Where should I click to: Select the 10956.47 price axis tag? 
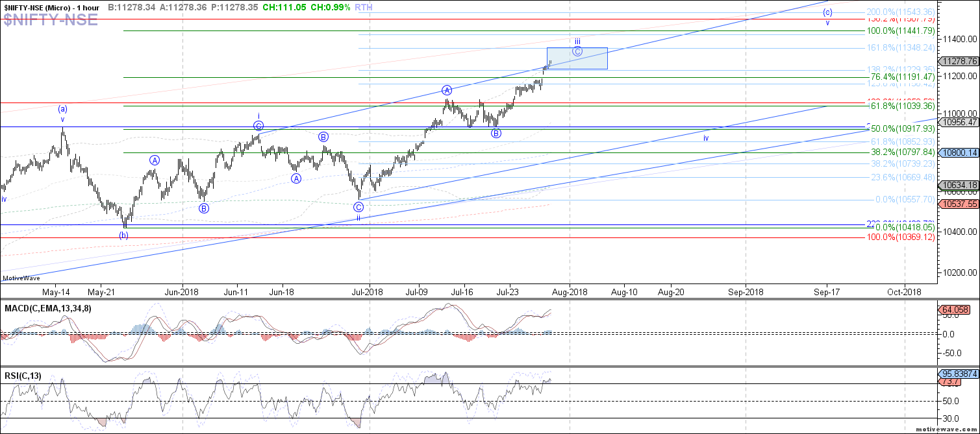pyautogui.click(x=958, y=121)
